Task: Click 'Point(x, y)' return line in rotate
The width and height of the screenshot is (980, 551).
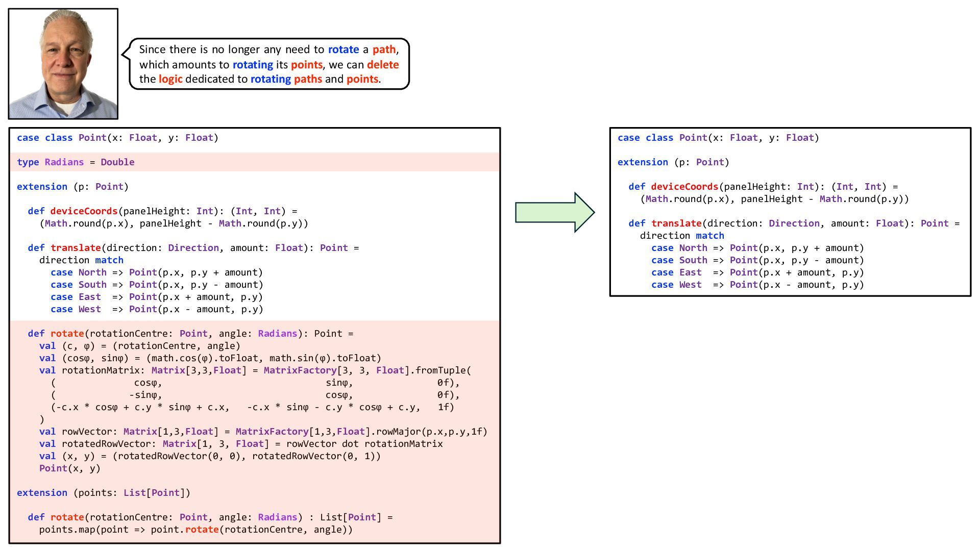Action: 69,468
